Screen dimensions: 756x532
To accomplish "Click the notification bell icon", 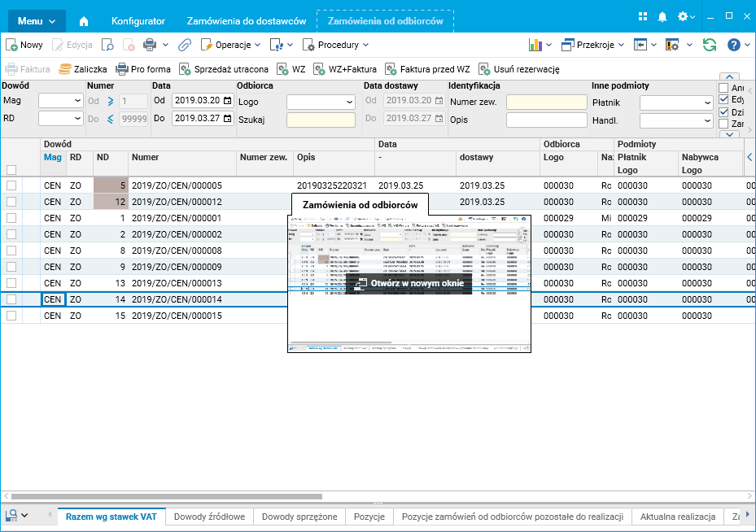I will tap(662, 17).
